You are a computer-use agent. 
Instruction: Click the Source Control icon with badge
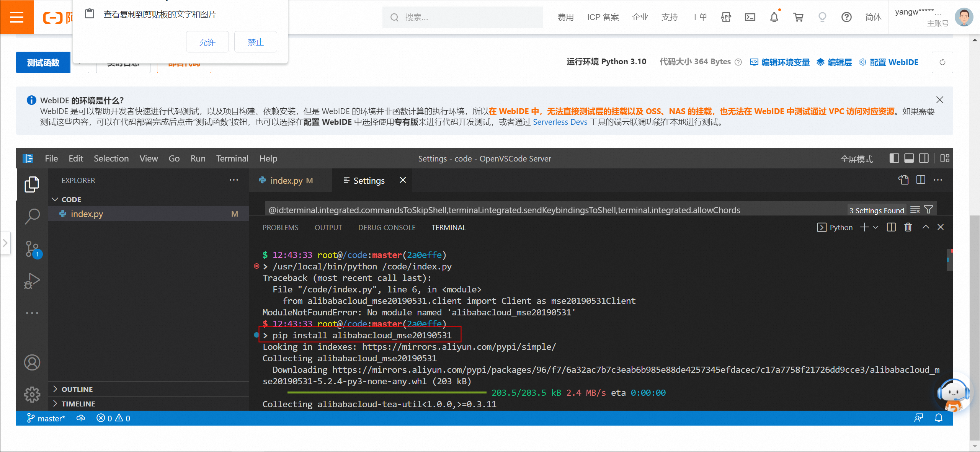pos(32,248)
